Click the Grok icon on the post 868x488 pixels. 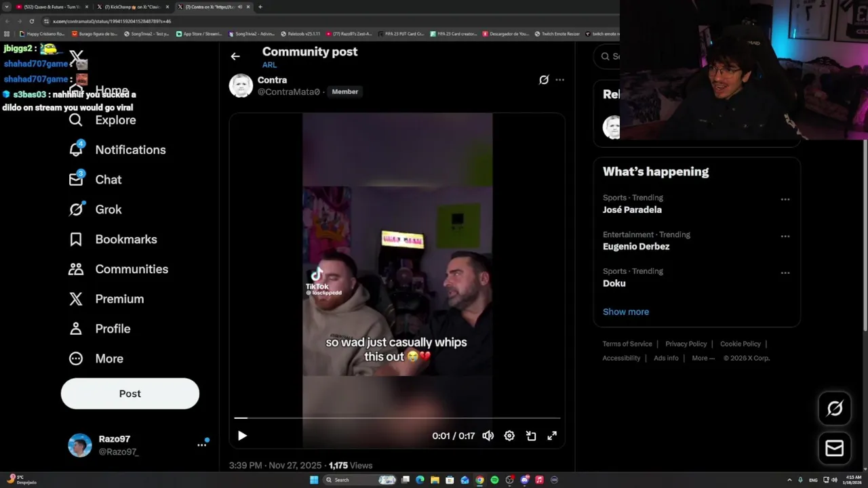click(x=544, y=80)
